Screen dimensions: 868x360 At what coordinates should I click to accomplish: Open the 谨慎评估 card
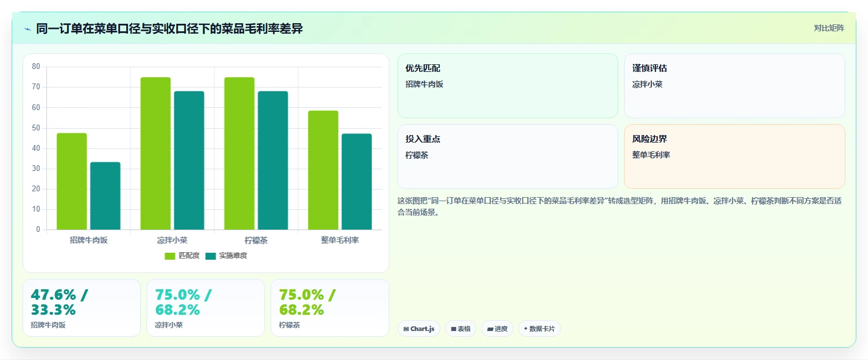click(x=734, y=86)
